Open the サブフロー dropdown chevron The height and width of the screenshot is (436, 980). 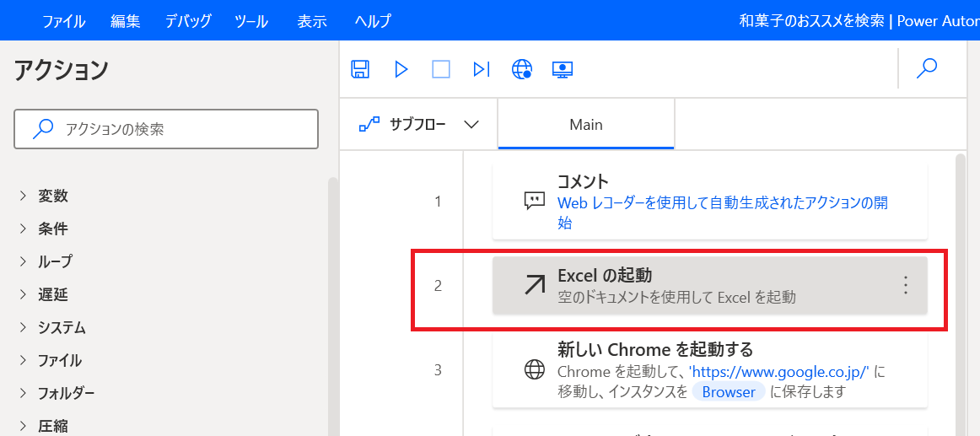472,124
